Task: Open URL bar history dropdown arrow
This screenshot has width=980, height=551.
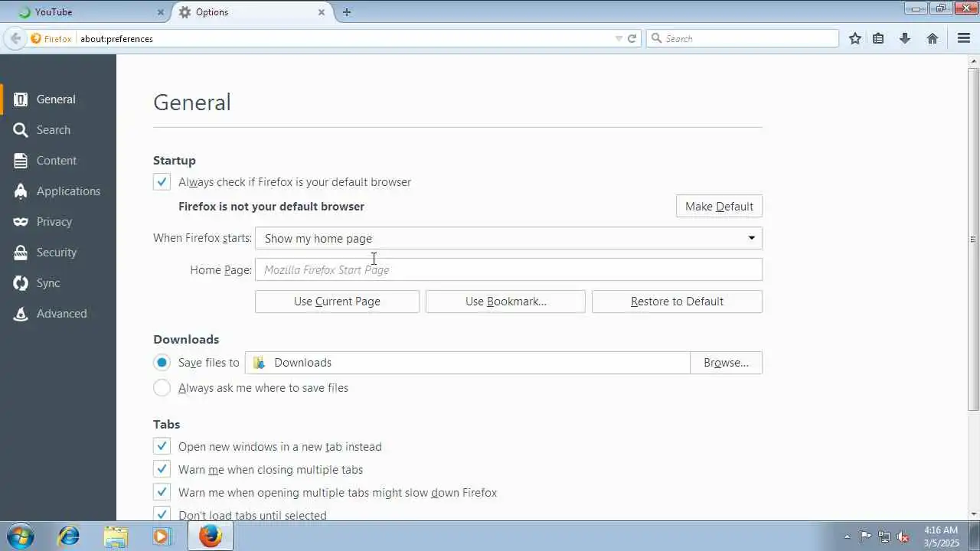Action: 619,38
